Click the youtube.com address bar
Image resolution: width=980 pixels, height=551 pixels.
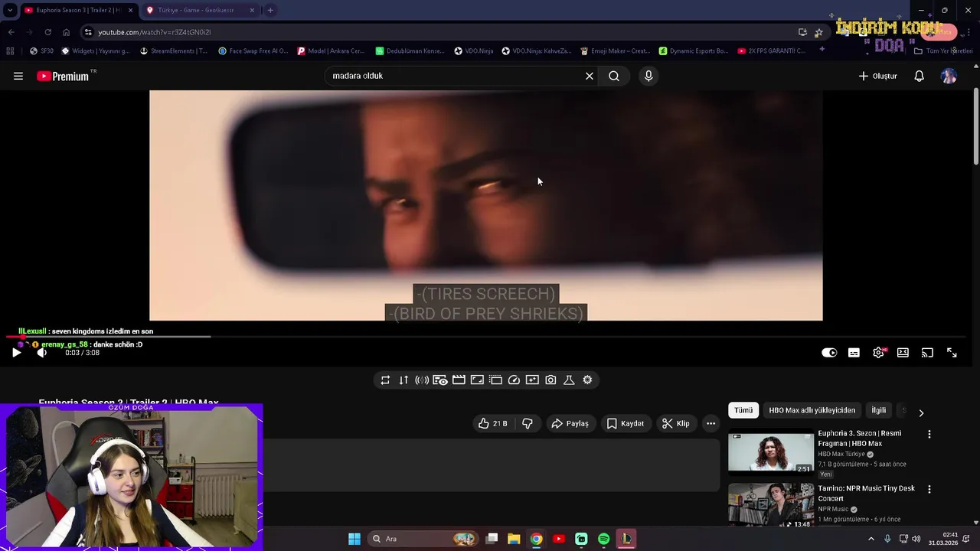click(x=436, y=32)
